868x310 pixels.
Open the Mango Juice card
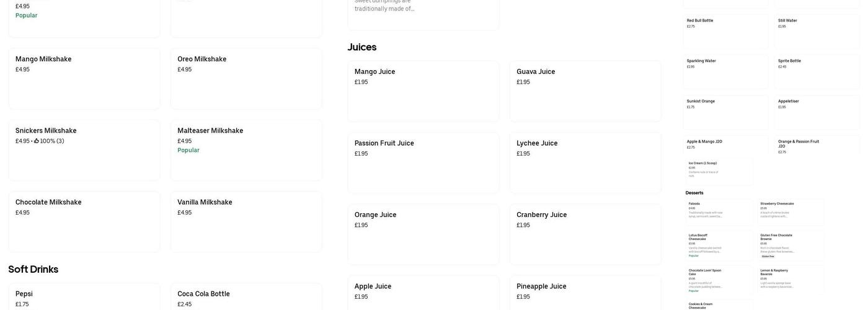[x=423, y=91]
